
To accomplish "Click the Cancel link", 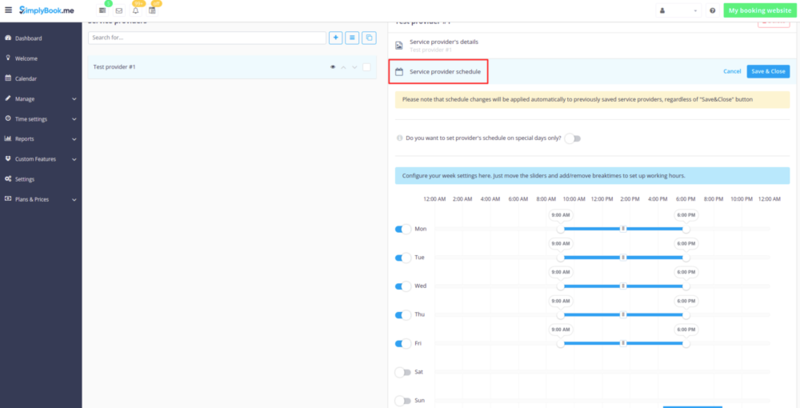I will click(x=731, y=71).
